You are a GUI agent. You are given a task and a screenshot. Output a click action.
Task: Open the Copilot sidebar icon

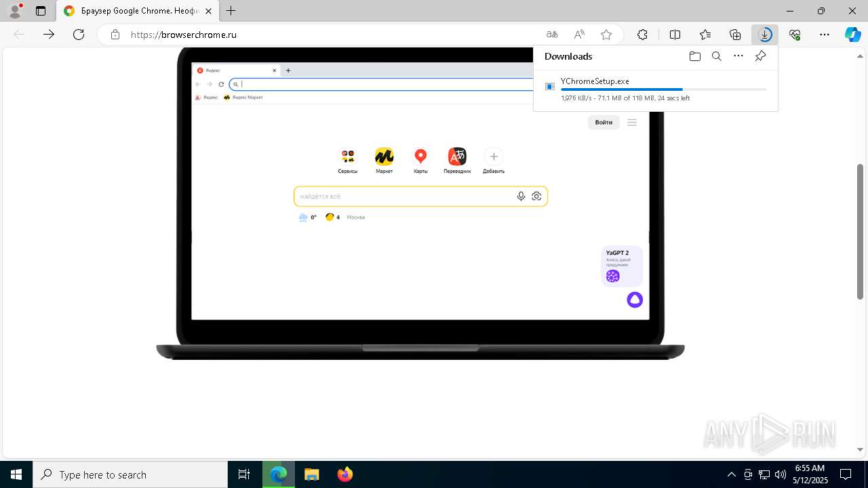pos(852,35)
